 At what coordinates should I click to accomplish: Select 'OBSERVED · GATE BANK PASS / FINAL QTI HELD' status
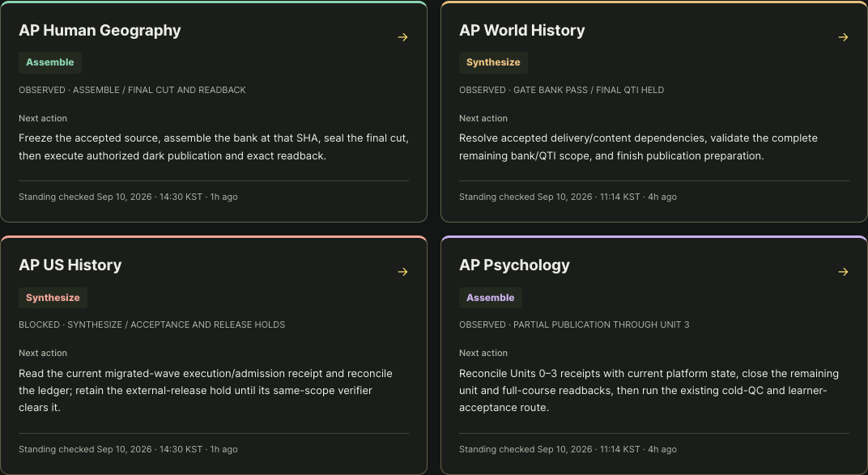click(561, 90)
